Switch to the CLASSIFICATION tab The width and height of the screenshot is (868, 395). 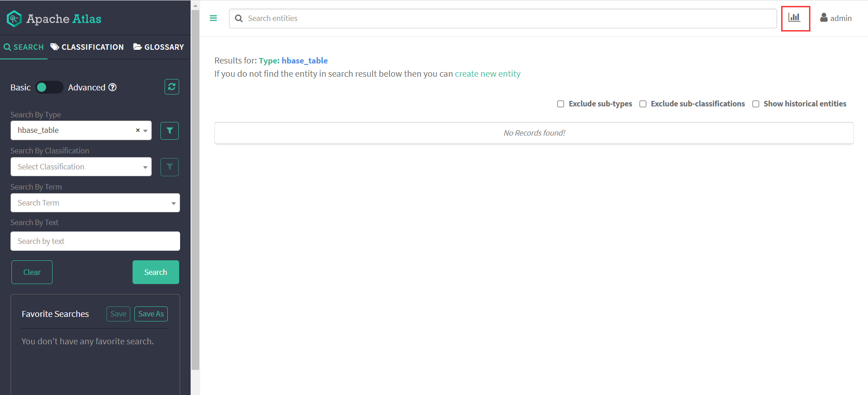tap(87, 47)
